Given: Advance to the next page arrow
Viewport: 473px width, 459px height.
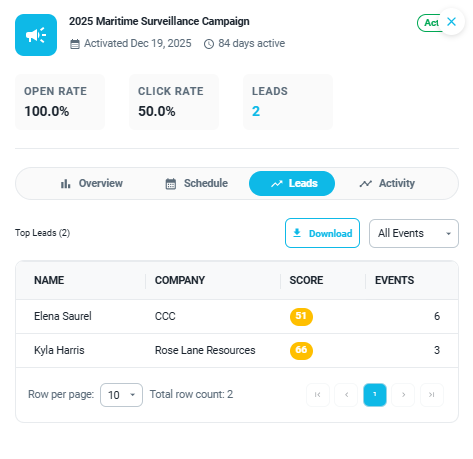Looking at the screenshot, I should pos(403,395).
